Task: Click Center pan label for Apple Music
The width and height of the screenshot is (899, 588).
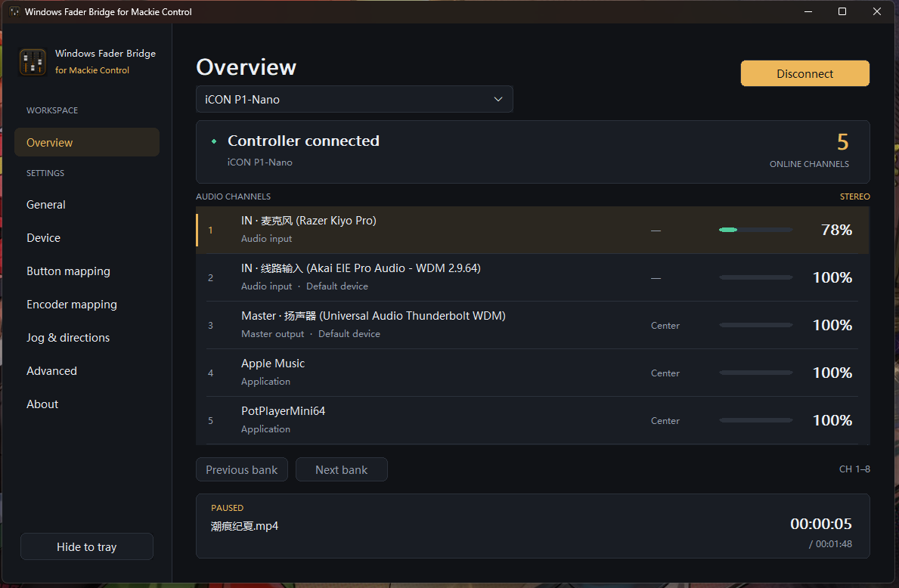Action: click(665, 373)
